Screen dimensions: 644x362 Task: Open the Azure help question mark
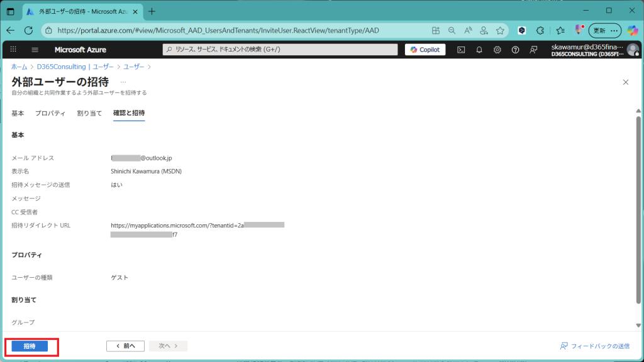tap(516, 50)
